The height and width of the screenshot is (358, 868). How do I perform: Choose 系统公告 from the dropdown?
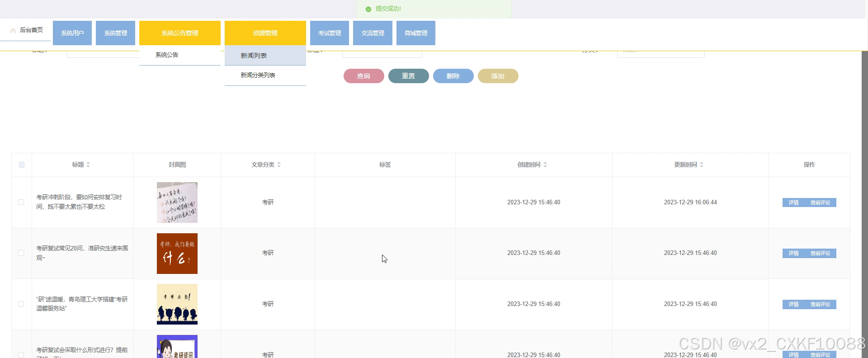click(180, 55)
